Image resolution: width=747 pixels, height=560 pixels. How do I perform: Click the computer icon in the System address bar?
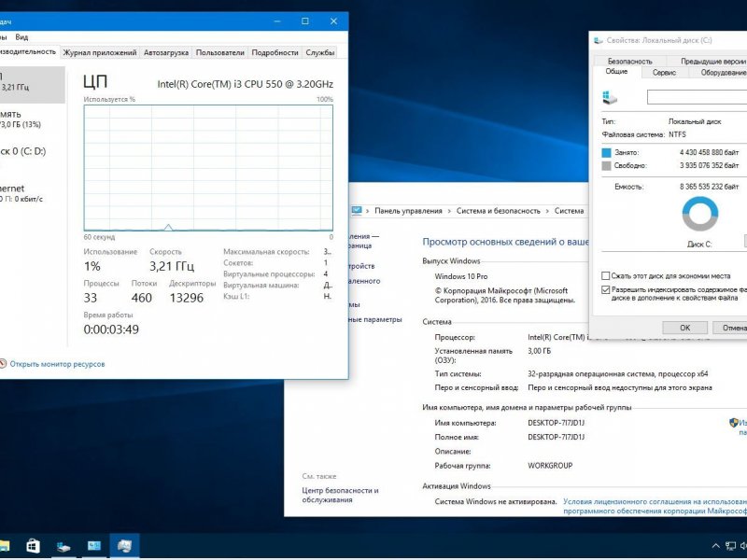357,211
